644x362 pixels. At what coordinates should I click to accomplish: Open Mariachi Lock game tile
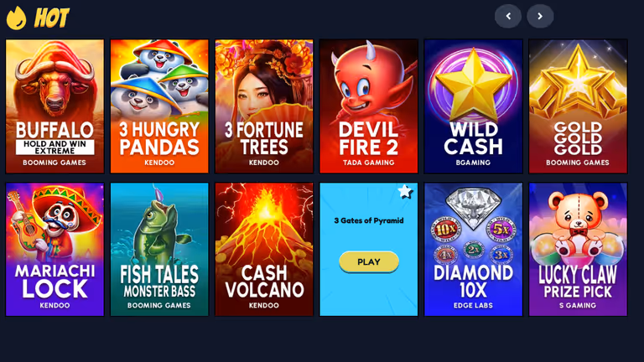click(x=55, y=250)
